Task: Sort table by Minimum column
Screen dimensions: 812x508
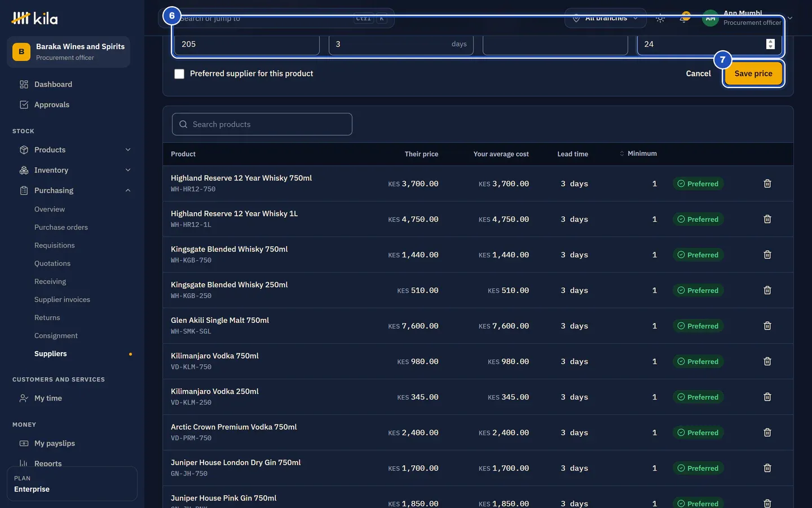Action: [638, 154]
